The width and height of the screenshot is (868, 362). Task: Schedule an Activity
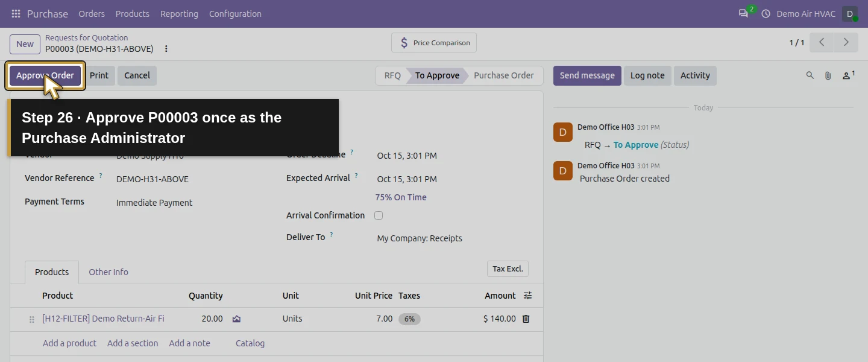695,75
